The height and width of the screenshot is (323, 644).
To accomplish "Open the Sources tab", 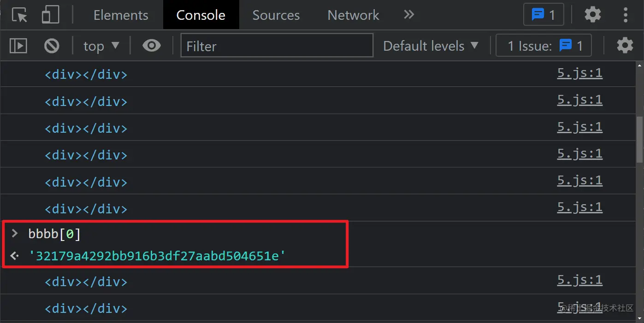I will coord(276,15).
